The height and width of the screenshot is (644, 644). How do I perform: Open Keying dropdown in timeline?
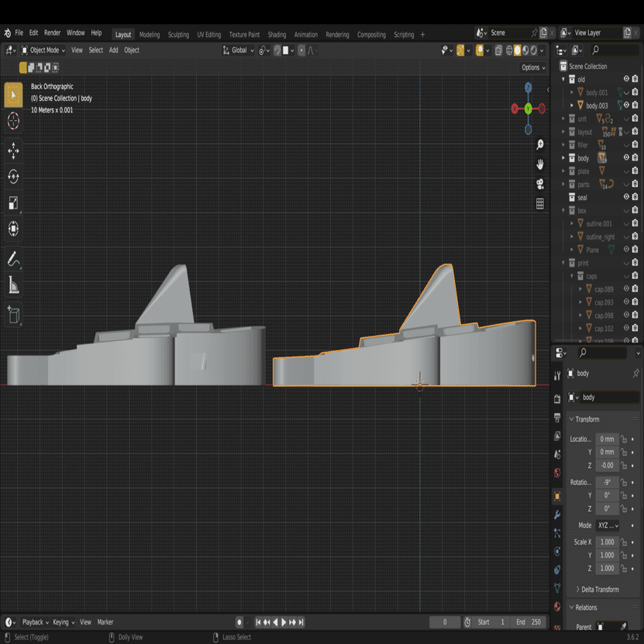pos(64,622)
